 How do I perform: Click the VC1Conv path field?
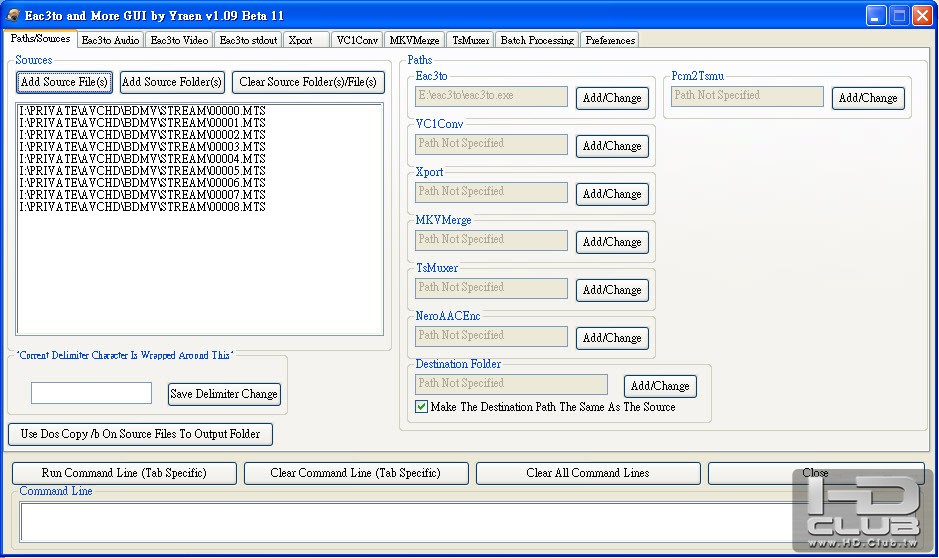pyautogui.click(x=491, y=144)
